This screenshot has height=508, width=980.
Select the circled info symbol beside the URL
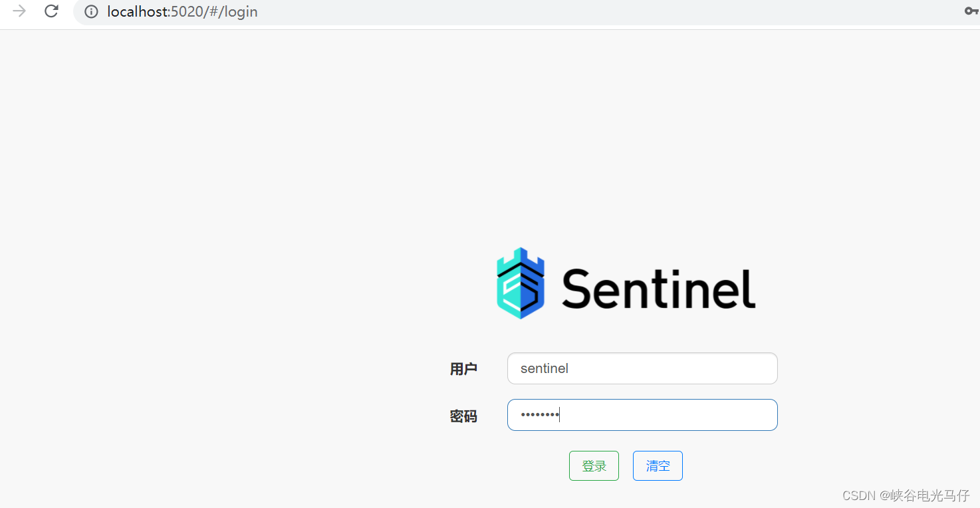click(x=90, y=11)
